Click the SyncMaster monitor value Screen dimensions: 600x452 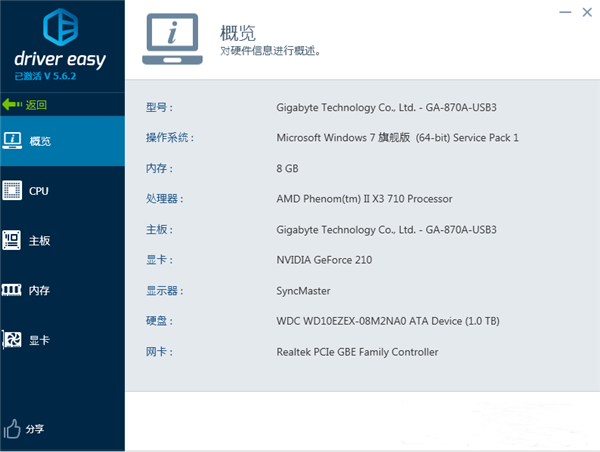coord(303,291)
